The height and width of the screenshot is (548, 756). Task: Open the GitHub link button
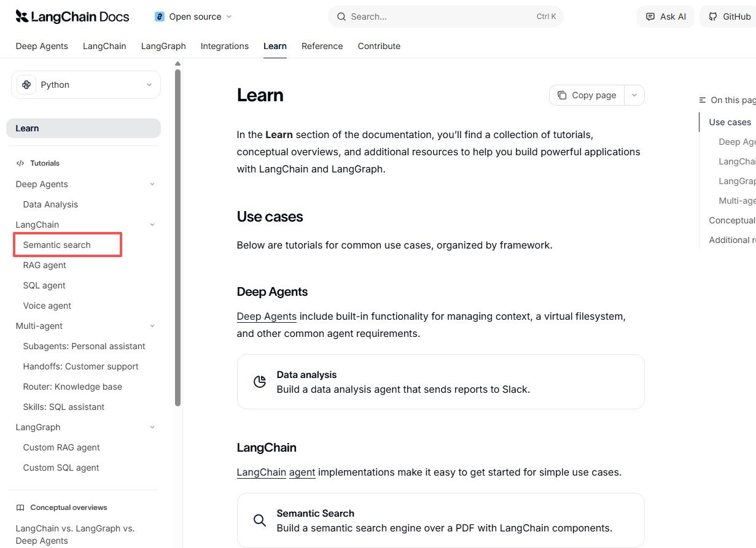[728, 17]
